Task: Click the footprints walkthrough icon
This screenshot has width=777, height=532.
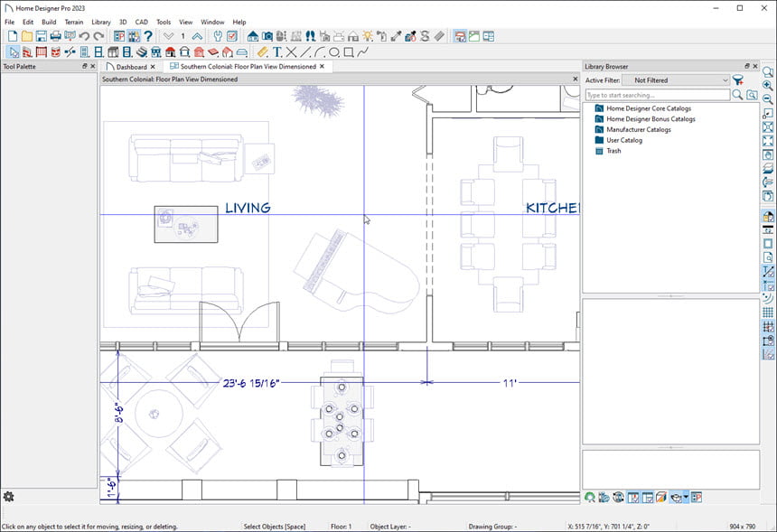Action: [x=310, y=36]
